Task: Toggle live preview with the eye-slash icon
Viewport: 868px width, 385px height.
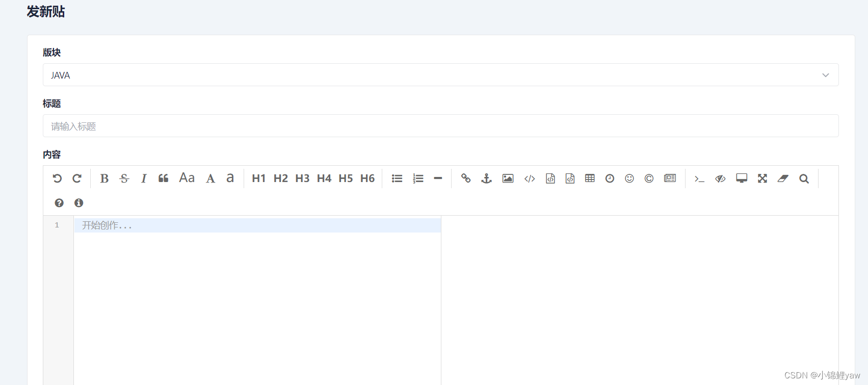Action: point(720,178)
